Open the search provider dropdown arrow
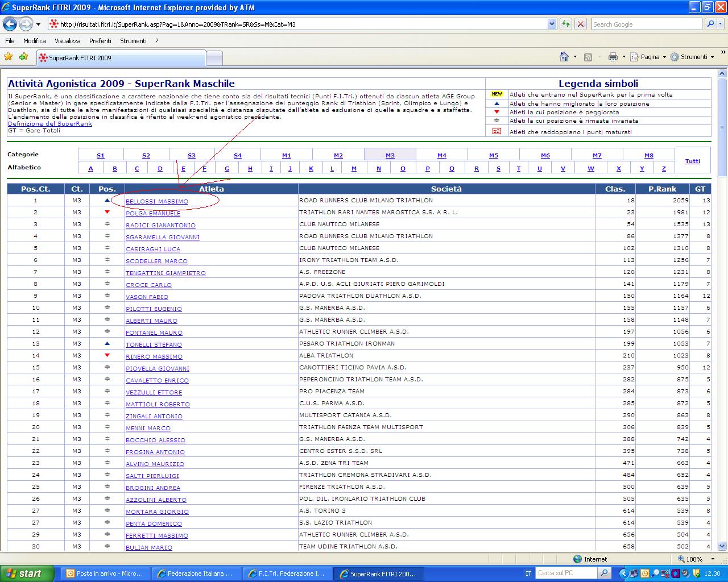This screenshot has height=582, width=728. click(721, 24)
